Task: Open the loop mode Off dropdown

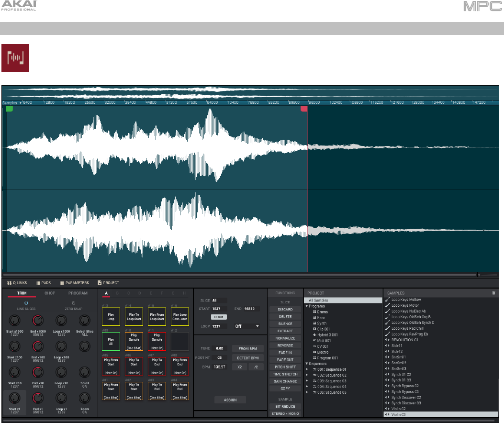Action: pyautogui.click(x=246, y=326)
